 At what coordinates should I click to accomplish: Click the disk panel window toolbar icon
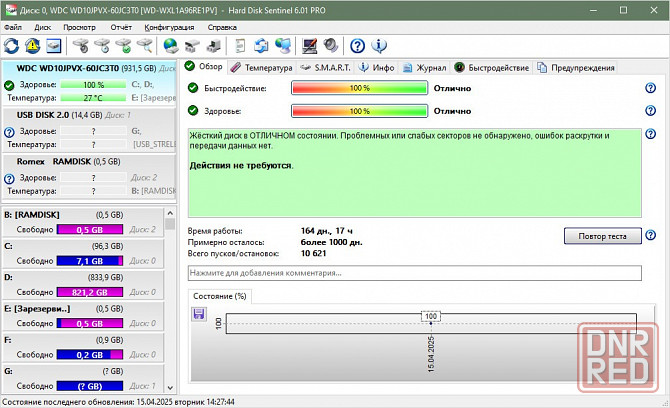54,46
